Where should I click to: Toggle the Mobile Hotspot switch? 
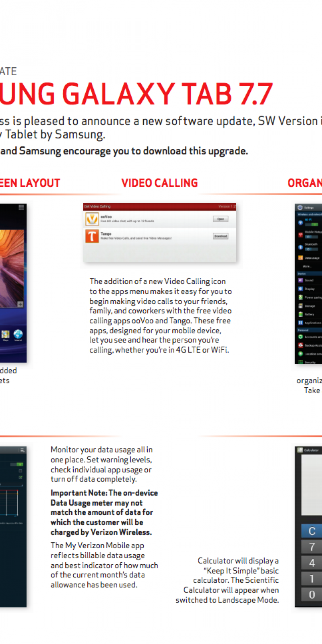(311, 237)
